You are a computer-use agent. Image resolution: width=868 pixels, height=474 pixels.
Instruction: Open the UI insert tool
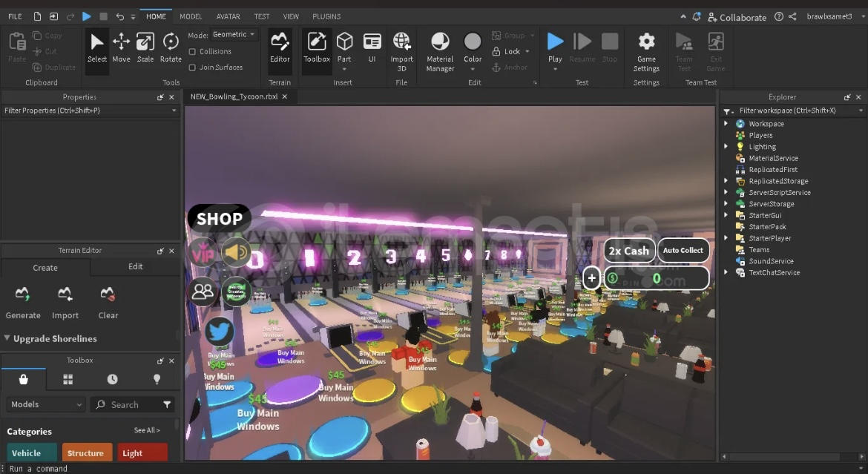[x=372, y=47]
